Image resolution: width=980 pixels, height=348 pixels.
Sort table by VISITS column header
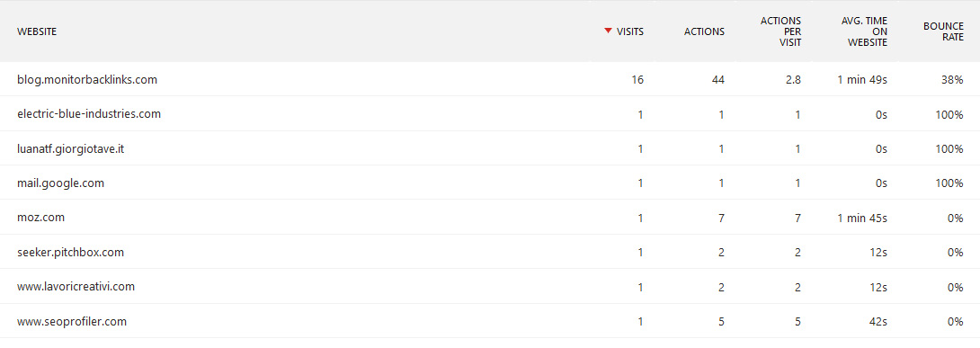630,31
